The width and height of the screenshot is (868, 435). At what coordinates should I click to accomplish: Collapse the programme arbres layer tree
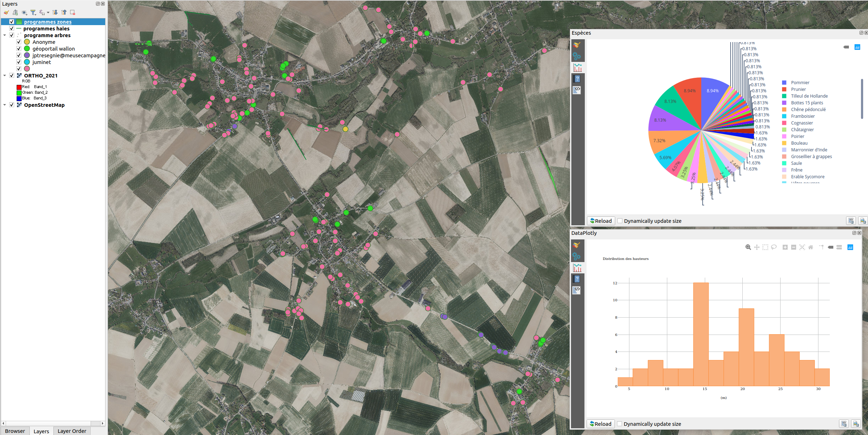5,35
